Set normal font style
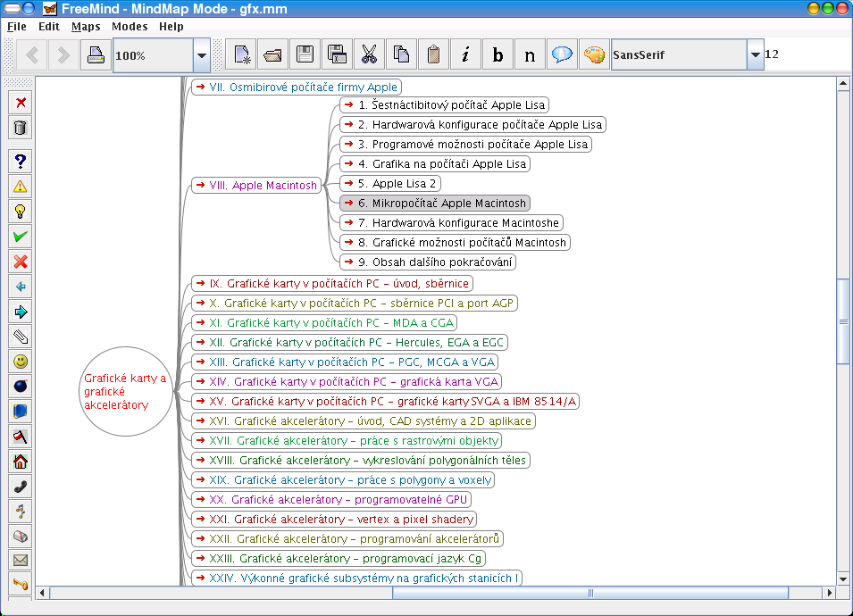Image resolution: width=853 pixels, height=616 pixels. click(530, 55)
